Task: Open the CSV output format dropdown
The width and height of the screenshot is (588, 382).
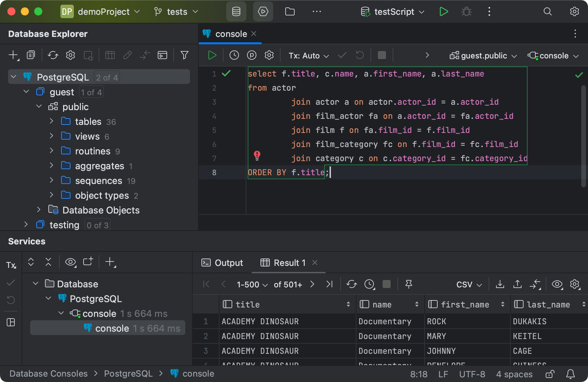Action: coord(468,284)
